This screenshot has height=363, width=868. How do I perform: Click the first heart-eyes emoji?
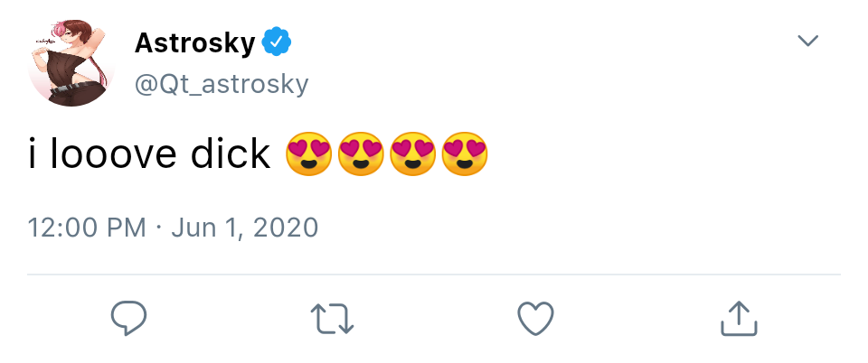(x=308, y=154)
